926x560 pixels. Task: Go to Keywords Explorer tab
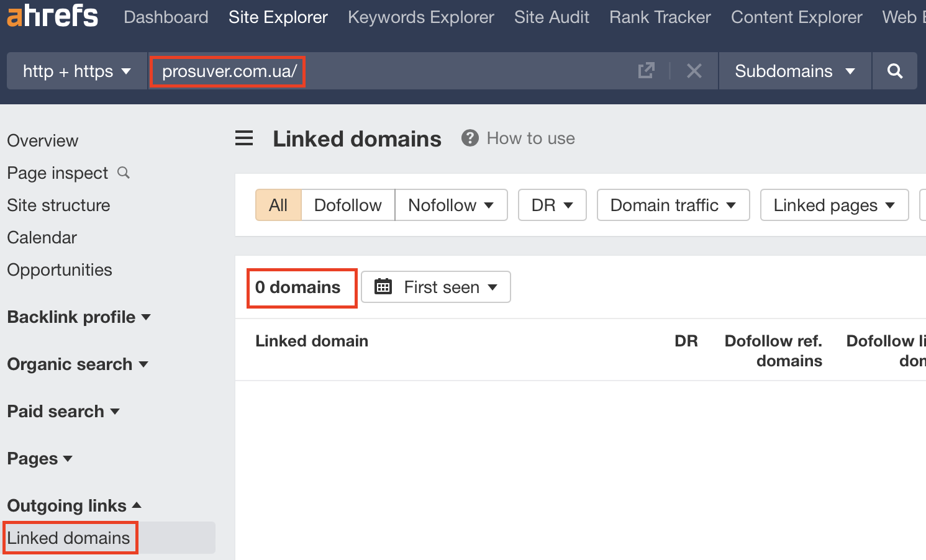[420, 17]
